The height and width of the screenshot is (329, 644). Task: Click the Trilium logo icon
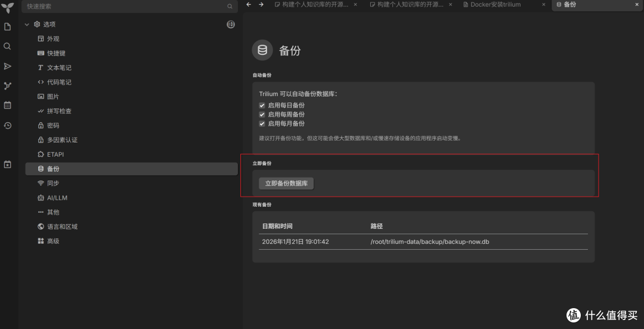click(7, 7)
